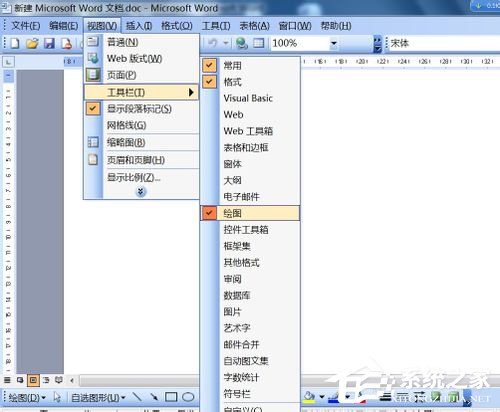
Task: Click the tab selector icon at ruler corner
Action: click(8, 62)
